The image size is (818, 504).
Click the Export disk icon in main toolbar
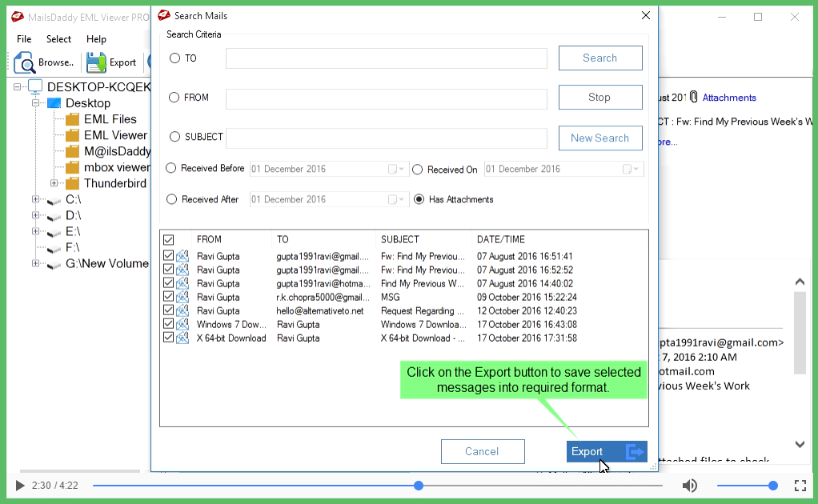pyautogui.click(x=96, y=62)
